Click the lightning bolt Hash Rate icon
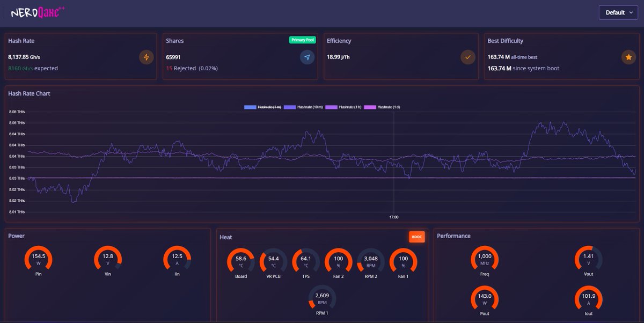644x323 pixels. tap(146, 57)
